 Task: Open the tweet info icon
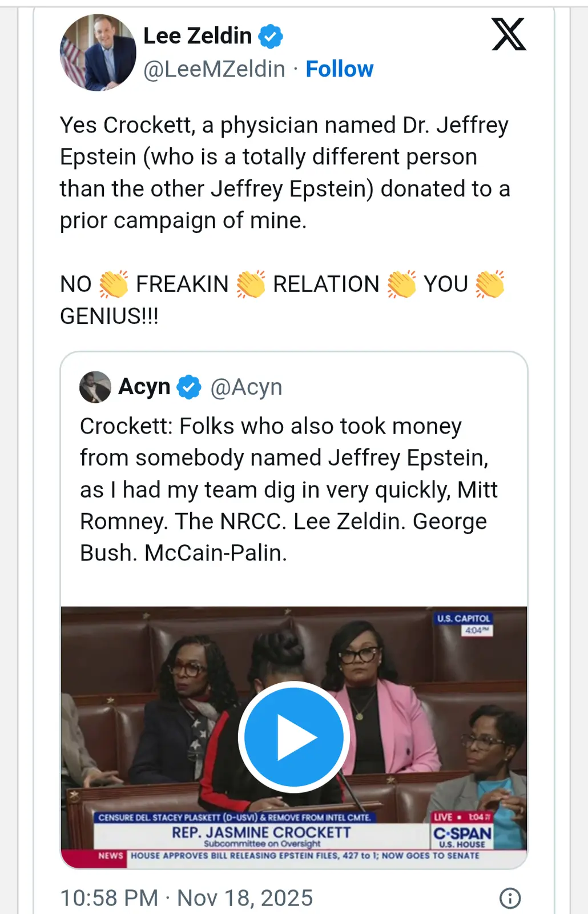click(x=509, y=897)
